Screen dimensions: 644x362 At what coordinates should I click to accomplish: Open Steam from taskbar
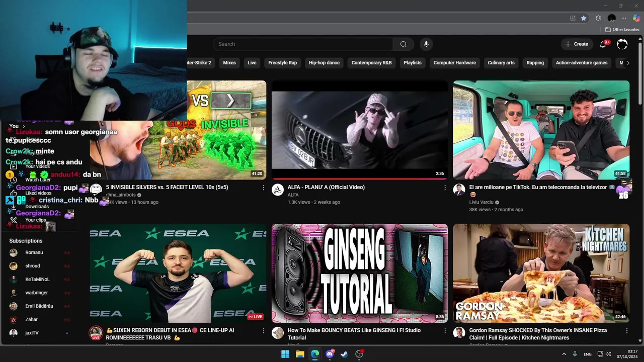point(344,354)
